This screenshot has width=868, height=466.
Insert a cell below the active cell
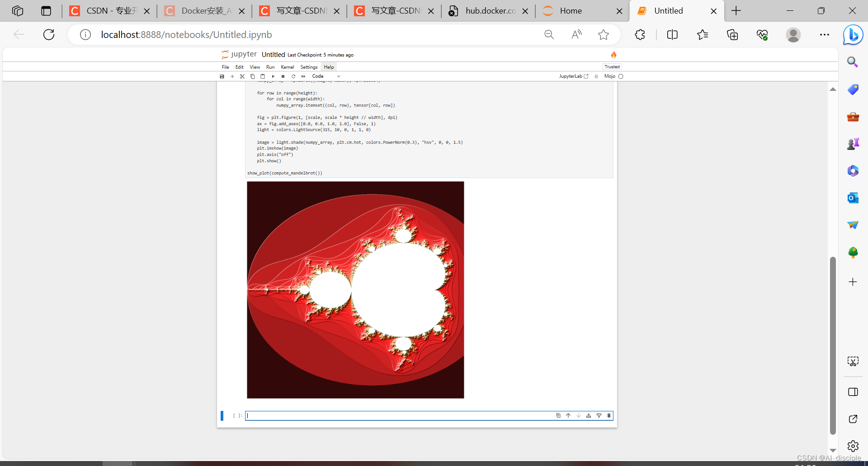[x=599, y=415]
